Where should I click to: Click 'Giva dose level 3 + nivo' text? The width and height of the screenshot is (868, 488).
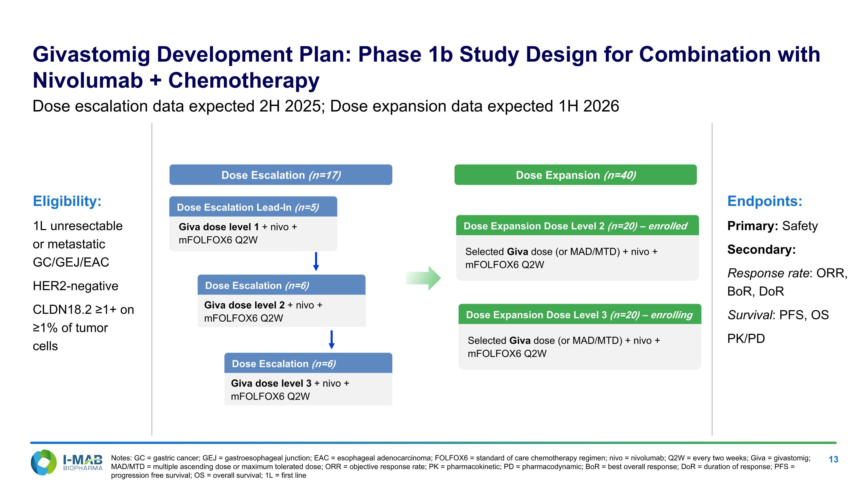[x=290, y=390]
